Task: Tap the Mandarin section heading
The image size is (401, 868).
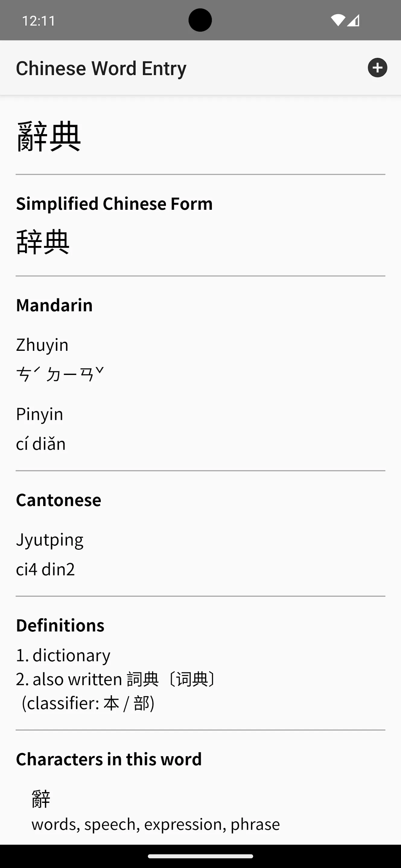Action: click(x=54, y=305)
